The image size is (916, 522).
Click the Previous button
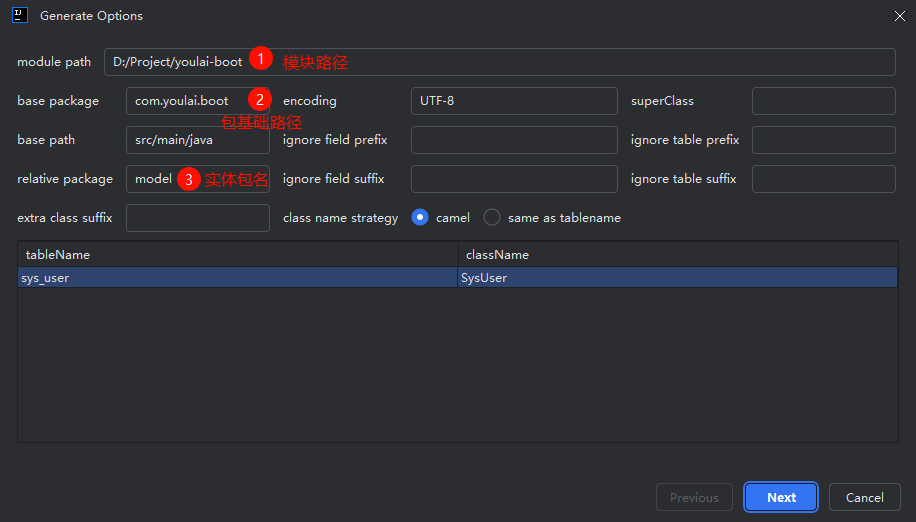[x=694, y=497]
